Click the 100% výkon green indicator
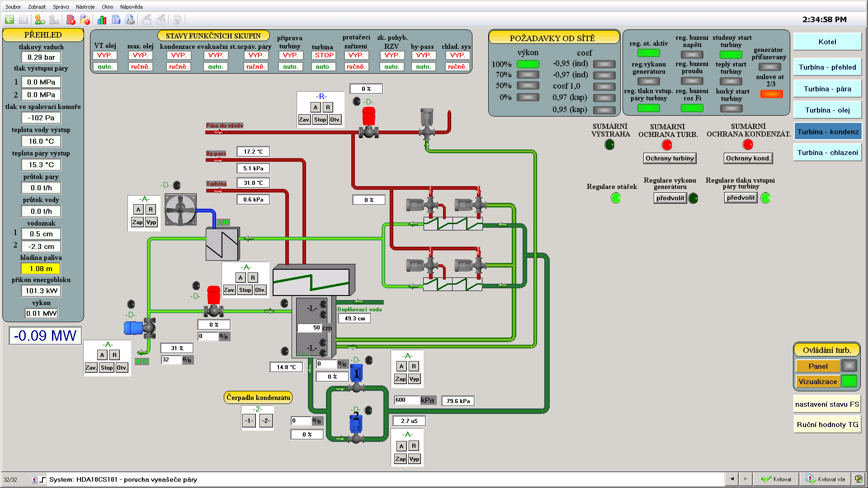Screen dimensions: 868x488 tap(528, 64)
